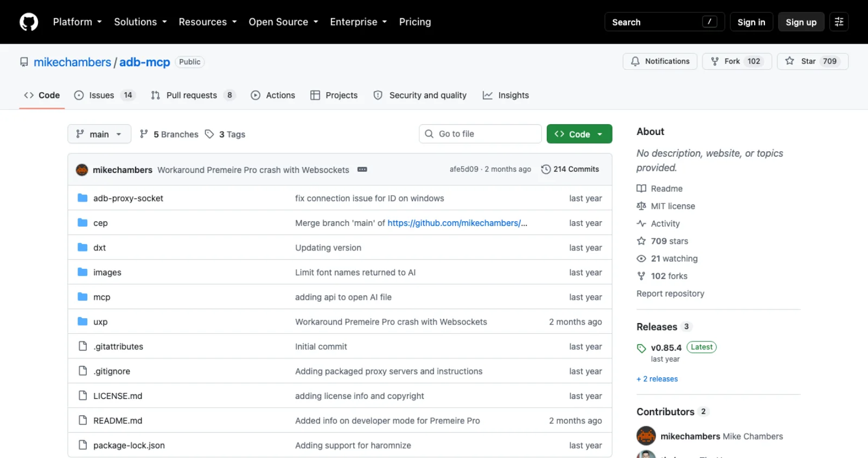This screenshot has width=868, height=458.
Task: Click the forks icon in About
Action: point(641,276)
